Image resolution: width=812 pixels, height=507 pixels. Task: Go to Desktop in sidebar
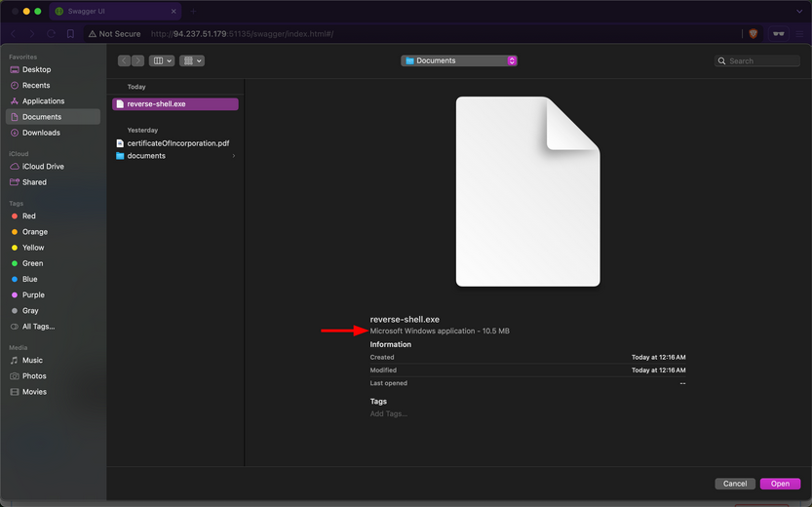coord(36,70)
